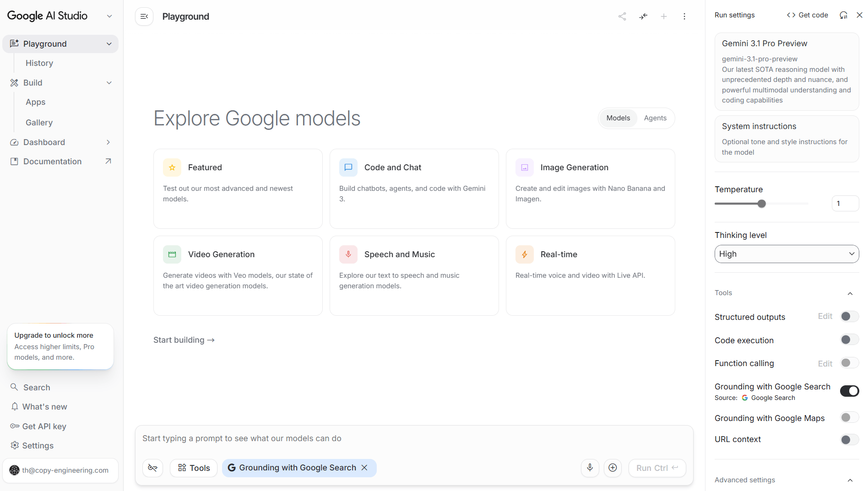This screenshot has height=491, width=868.
Task: Click the What's new bell icon
Action: coord(15,406)
